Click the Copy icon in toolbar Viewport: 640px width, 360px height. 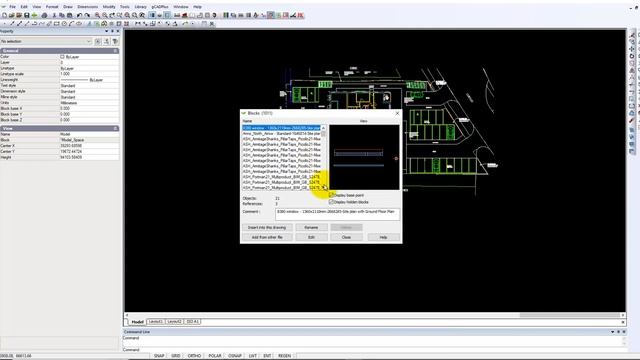62,15
